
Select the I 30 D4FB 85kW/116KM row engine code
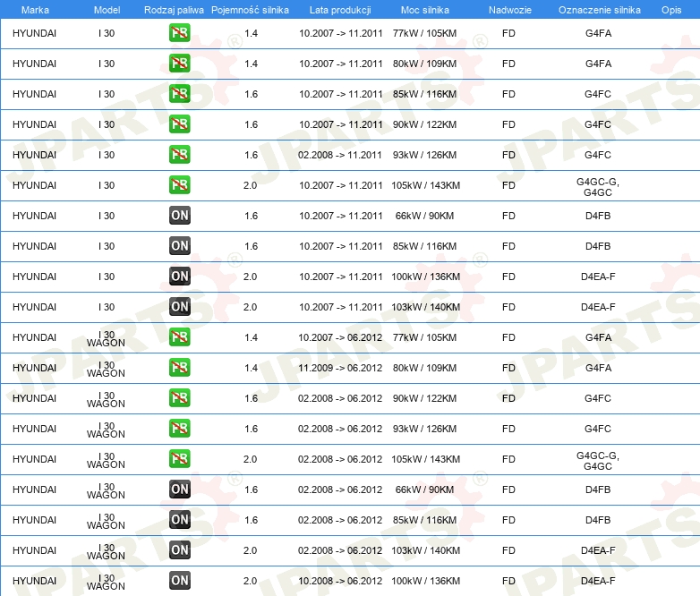point(598,246)
